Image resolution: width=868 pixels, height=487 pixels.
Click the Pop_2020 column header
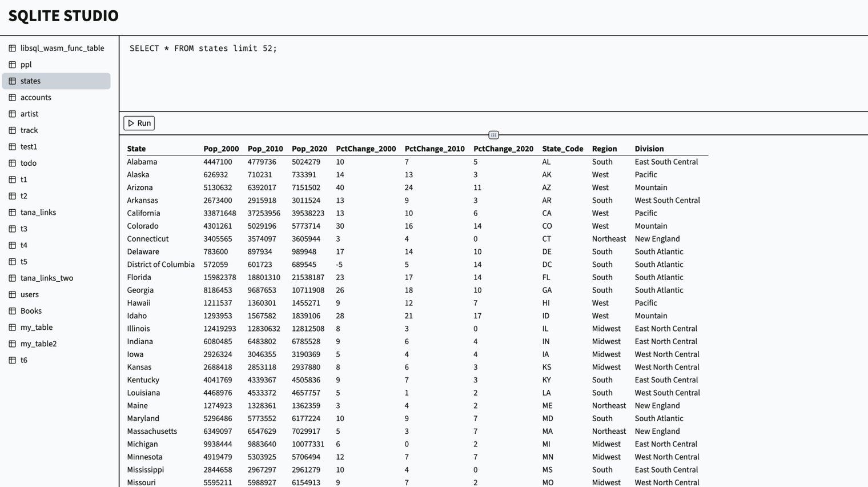tap(310, 149)
